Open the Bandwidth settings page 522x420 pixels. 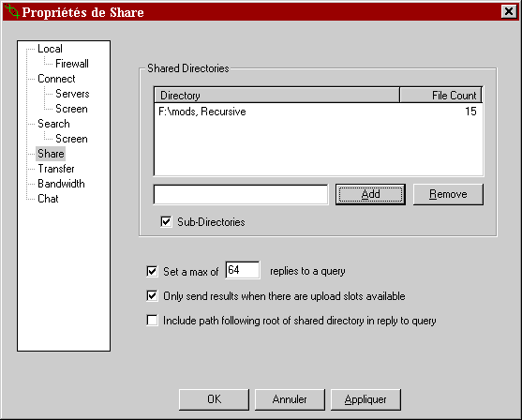pos(61,184)
